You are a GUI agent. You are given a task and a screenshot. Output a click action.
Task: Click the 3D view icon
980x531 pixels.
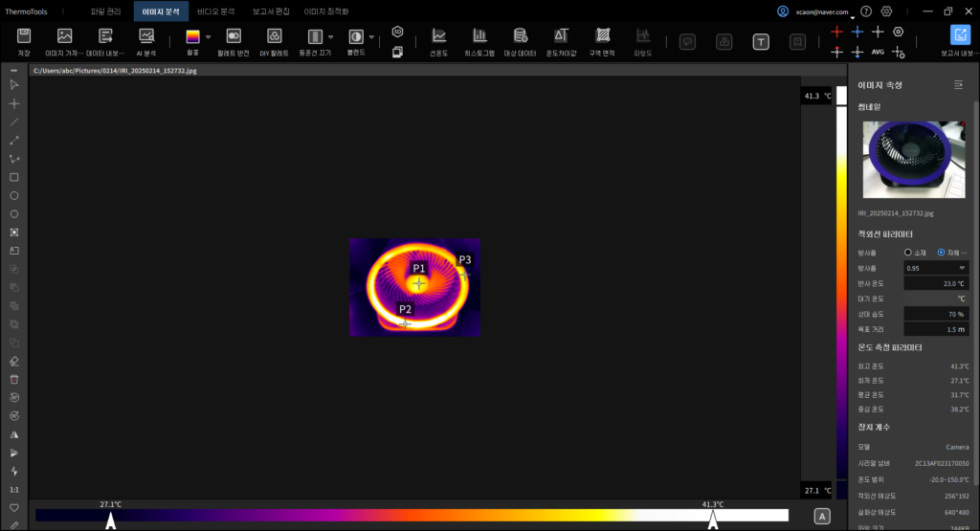tap(397, 32)
